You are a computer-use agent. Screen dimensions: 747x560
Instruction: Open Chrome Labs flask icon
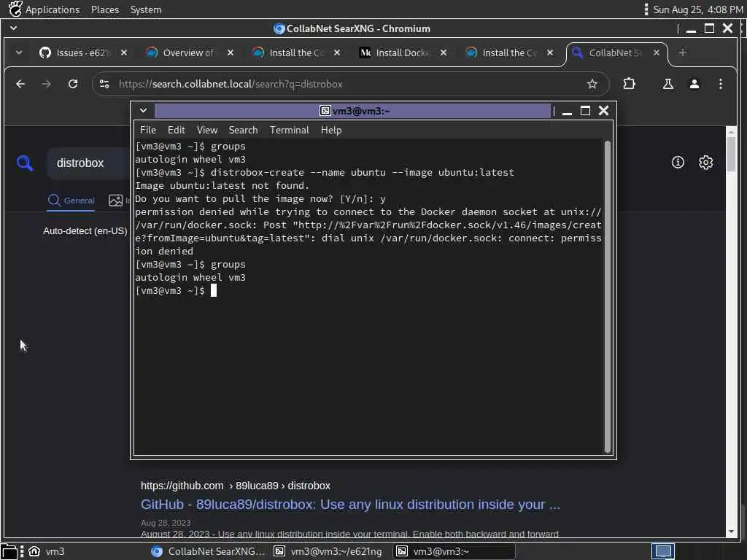click(x=668, y=85)
